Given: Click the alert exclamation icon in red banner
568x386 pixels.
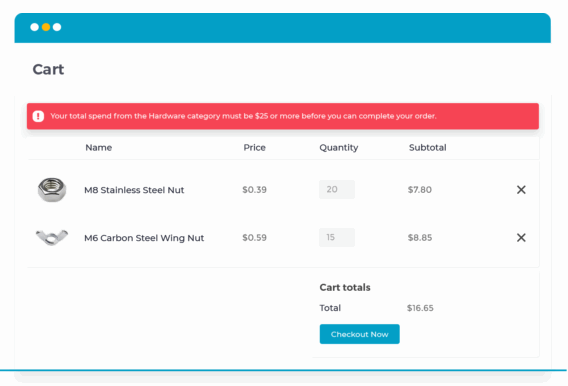Looking at the screenshot, I should (38, 116).
